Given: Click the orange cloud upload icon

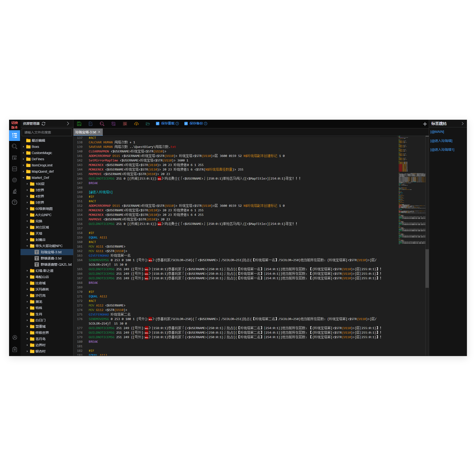Looking at the screenshot, I should coord(136,124).
